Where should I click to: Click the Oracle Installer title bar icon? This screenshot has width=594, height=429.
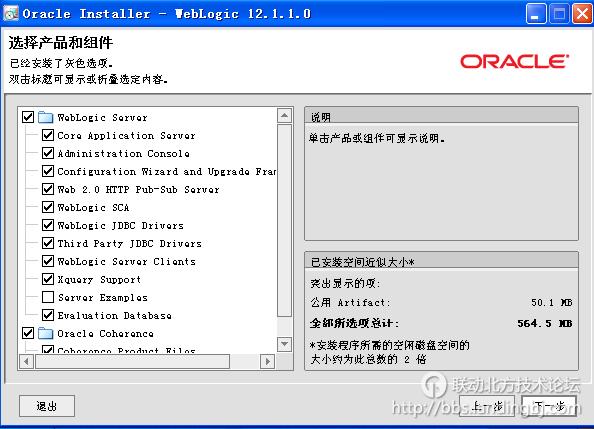click(x=11, y=14)
